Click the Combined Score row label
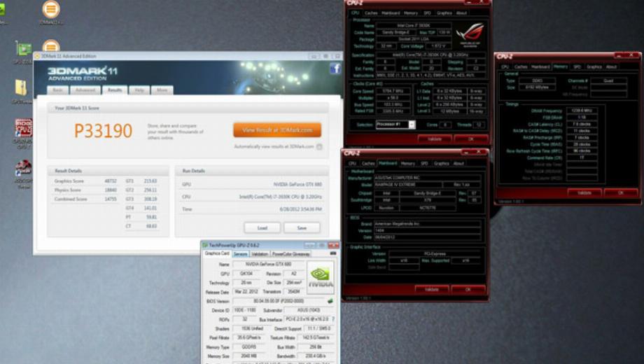 [x=71, y=199]
